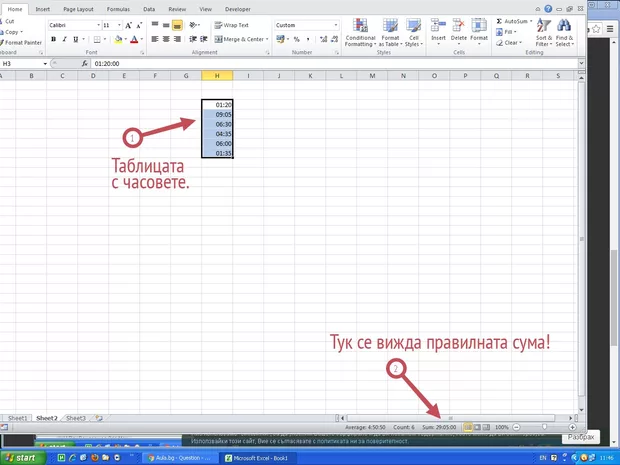Image resolution: width=620 pixels, height=465 pixels.
Task: Click the zoom slider handle
Action: coord(544,427)
